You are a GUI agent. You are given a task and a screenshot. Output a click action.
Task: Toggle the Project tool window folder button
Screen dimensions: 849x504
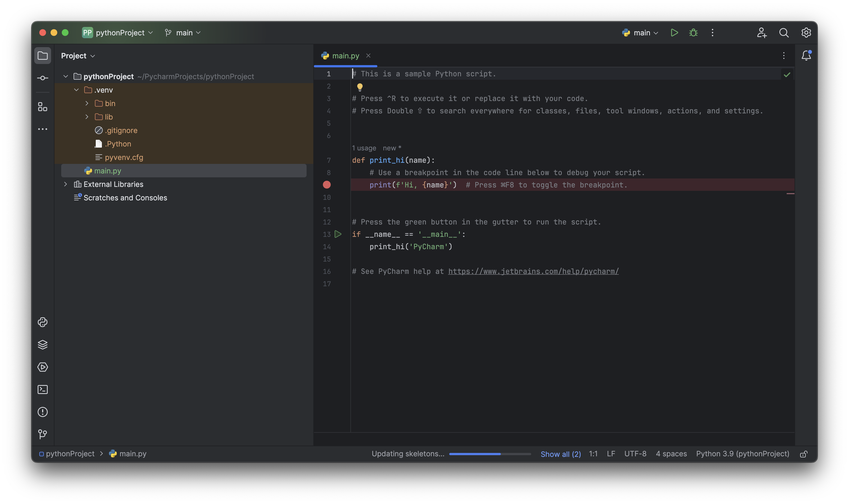point(42,55)
